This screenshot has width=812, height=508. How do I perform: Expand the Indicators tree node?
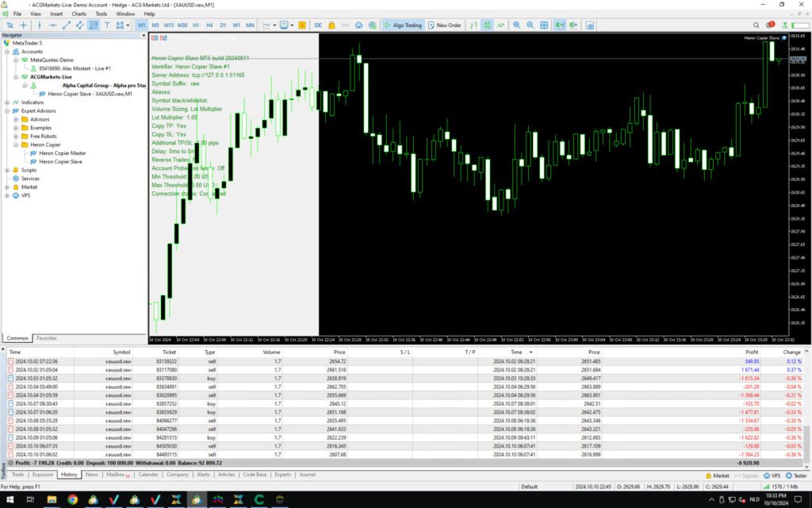pos(7,102)
